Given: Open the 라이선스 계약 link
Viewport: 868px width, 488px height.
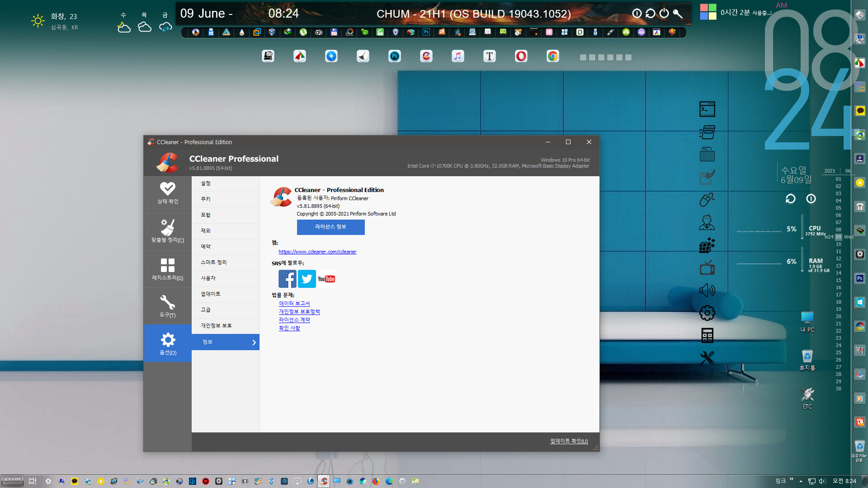Looking at the screenshot, I should point(294,320).
